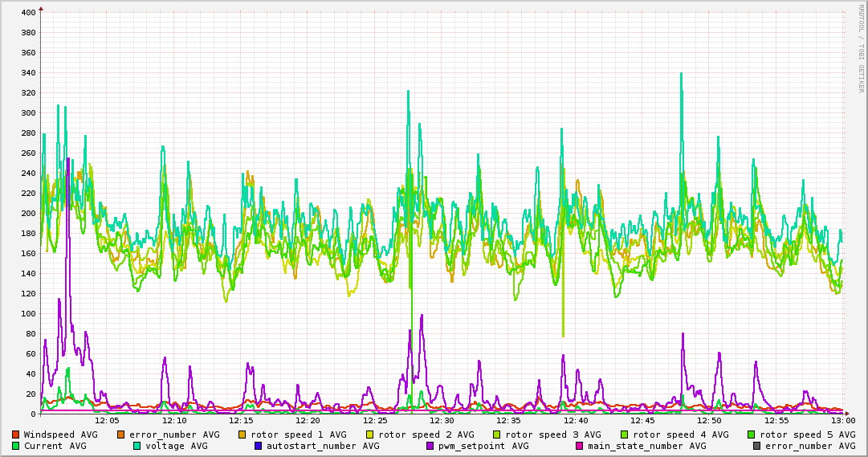This screenshot has width=868, height=457.
Task: Click the rotor speed 3 AVG color swatch
Action: coord(497,435)
